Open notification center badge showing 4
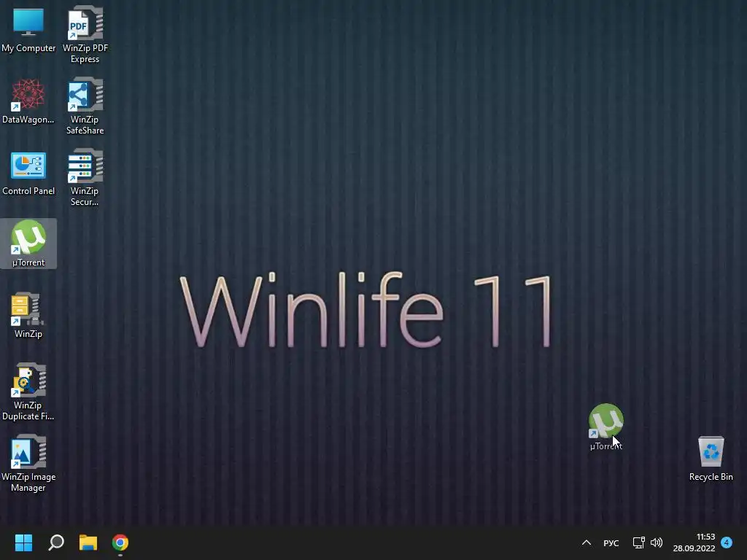The height and width of the screenshot is (560, 747). (727, 542)
